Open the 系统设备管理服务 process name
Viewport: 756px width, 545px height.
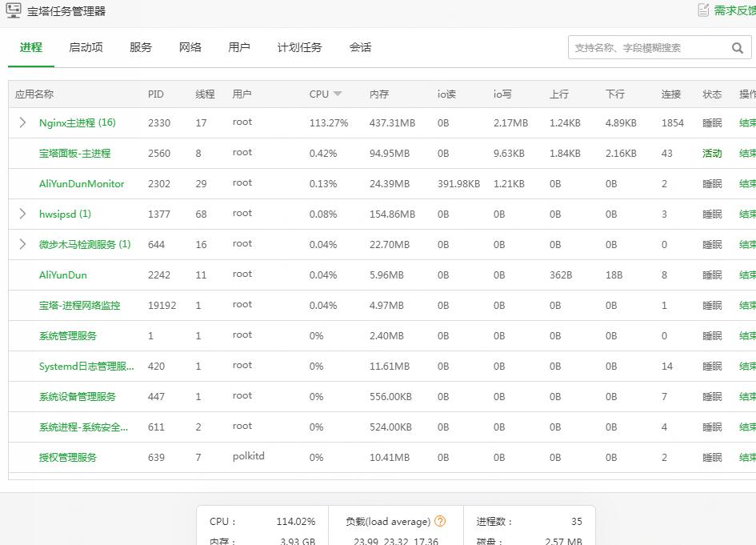click(x=78, y=396)
